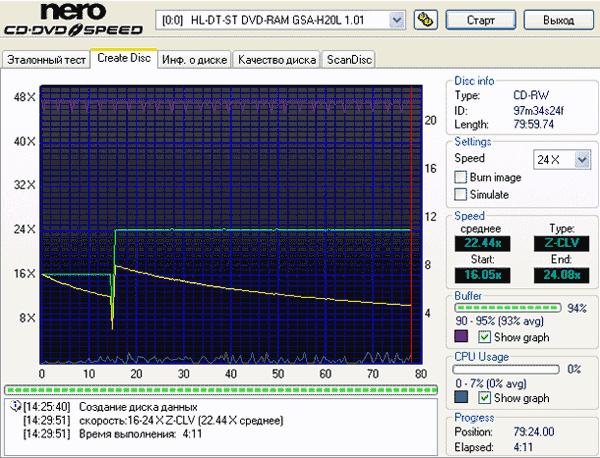The image size is (600, 458).
Task: Click the log line Время выполнения 4:11
Action: click(140, 434)
